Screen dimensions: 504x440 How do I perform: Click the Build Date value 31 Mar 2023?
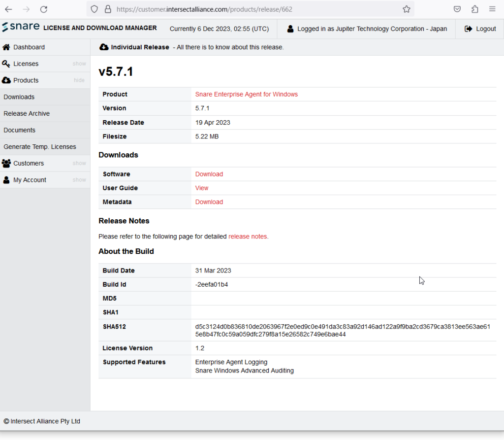[213, 271]
